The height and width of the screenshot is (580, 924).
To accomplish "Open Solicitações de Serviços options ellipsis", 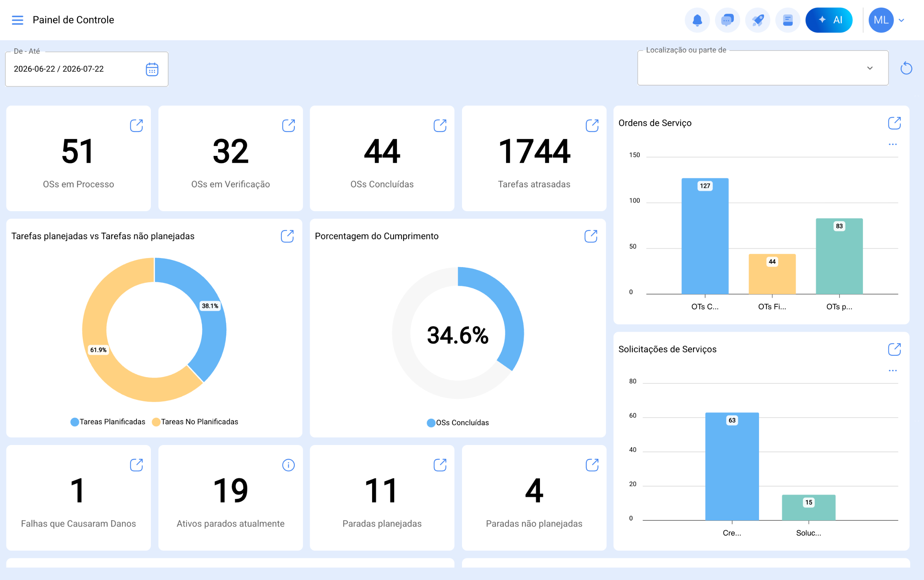I will point(893,371).
